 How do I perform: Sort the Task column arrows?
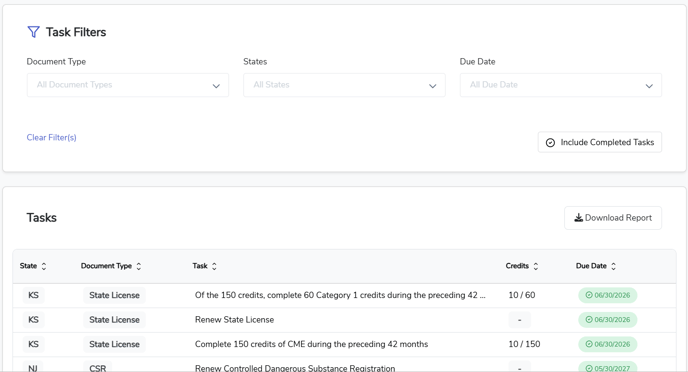pos(214,266)
